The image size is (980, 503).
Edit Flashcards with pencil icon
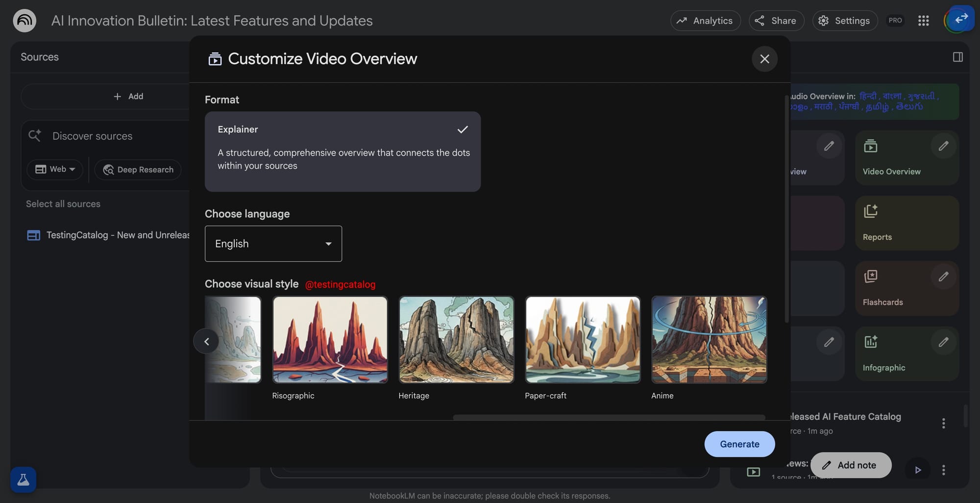pos(943,277)
